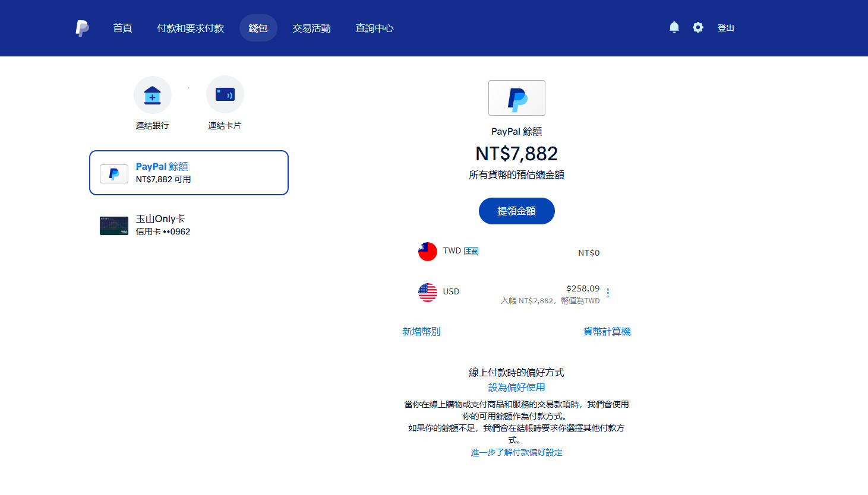Viewport: 868px width, 495px height.
Task: Click 登出 to log out
Action: point(725,28)
